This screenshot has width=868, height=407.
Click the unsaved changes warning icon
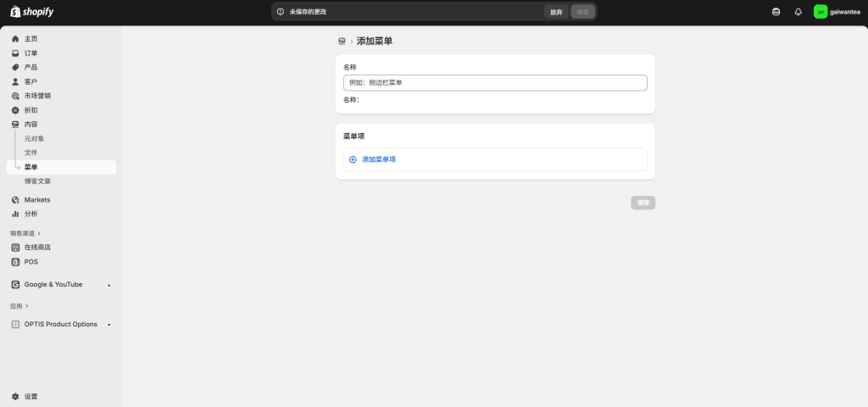click(280, 12)
